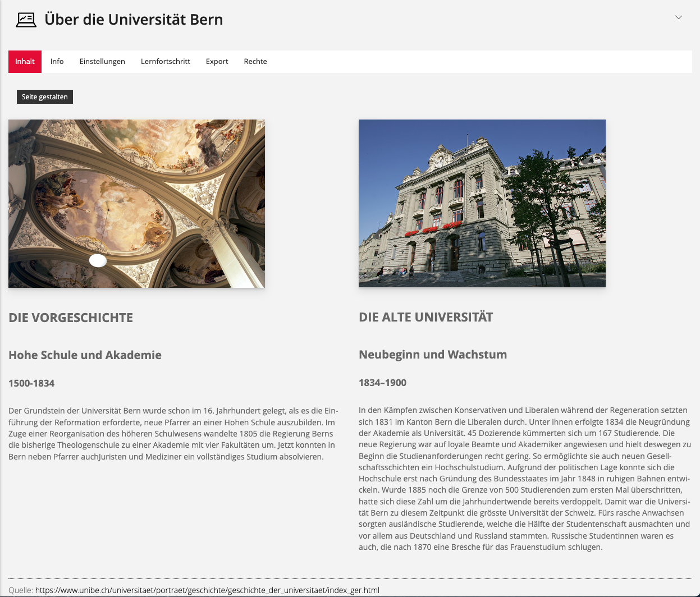Open the Export tab
The image size is (700, 597).
pyautogui.click(x=217, y=62)
